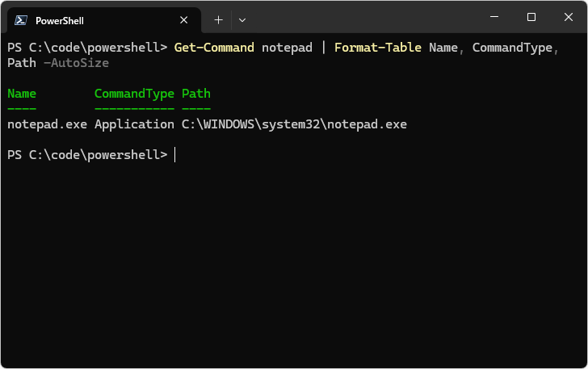
Task: Click notepad.exe in the output row
Action: point(47,124)
